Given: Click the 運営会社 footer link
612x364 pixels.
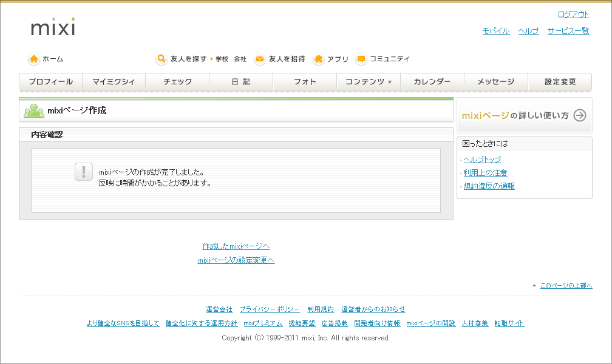Looking at the screenshot, I should tap(219, 309).
